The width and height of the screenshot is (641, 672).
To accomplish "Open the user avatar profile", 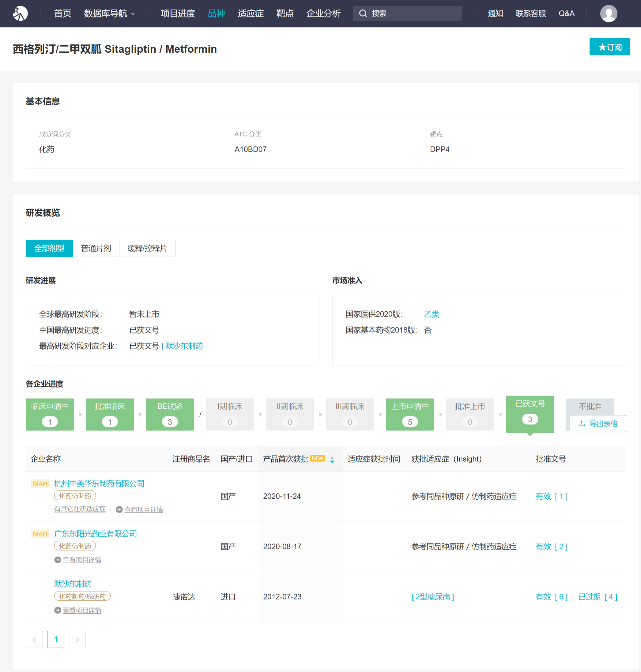I will [609, 13].
